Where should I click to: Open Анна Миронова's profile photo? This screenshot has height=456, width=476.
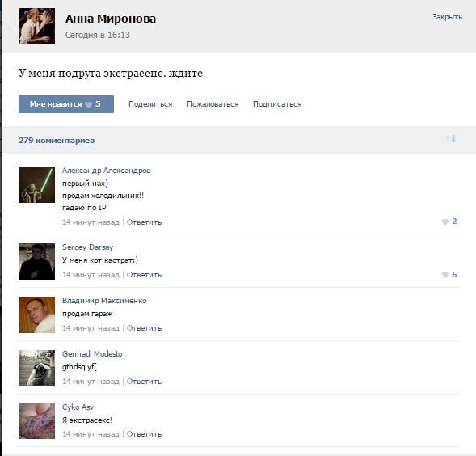36,26
